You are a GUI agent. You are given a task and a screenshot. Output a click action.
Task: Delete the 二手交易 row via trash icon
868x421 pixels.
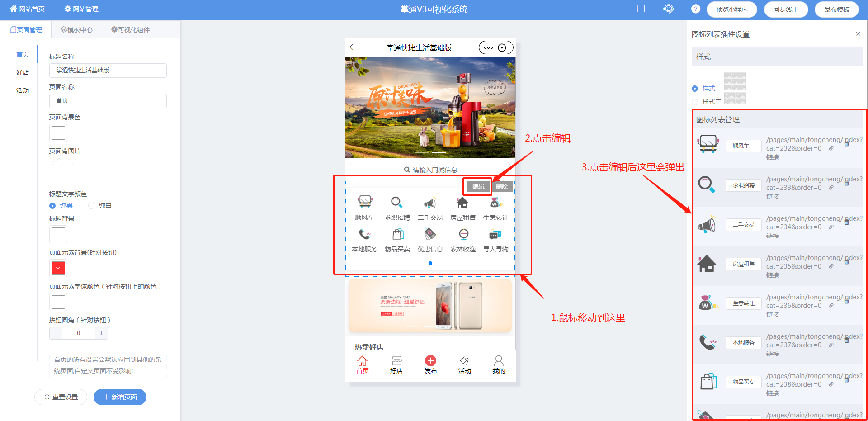(847, 222)
